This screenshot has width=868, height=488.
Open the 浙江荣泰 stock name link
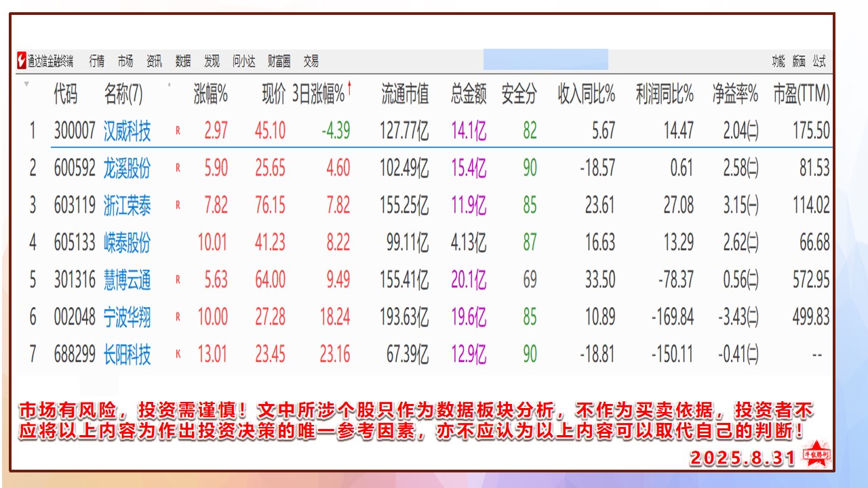click(x=127, y=205)
